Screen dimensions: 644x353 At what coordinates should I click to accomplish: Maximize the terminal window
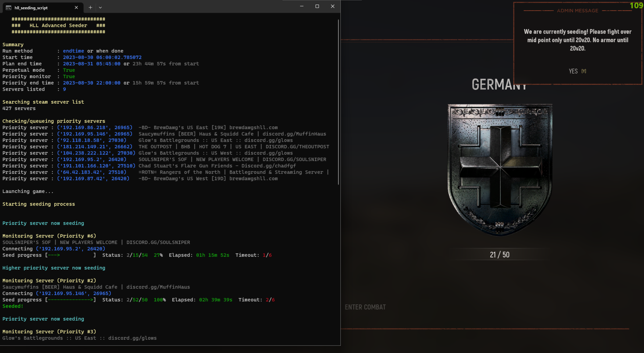pos(317,6)
